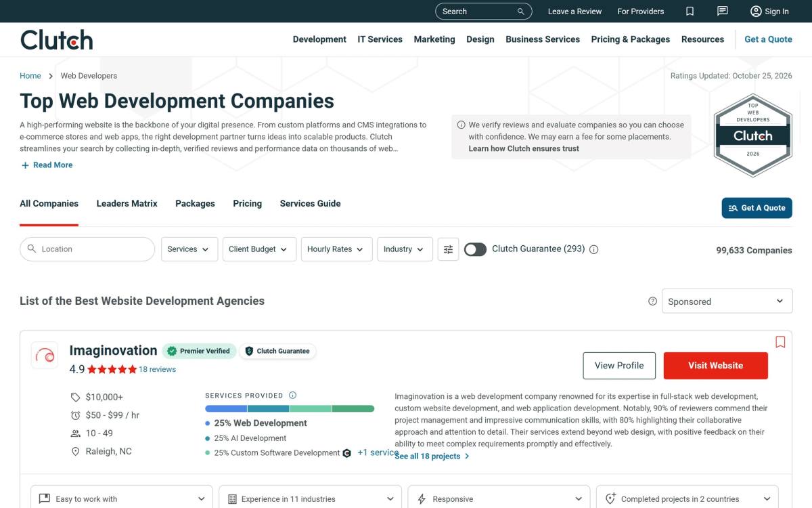Switch to the Pricing tab

(247, 203)
